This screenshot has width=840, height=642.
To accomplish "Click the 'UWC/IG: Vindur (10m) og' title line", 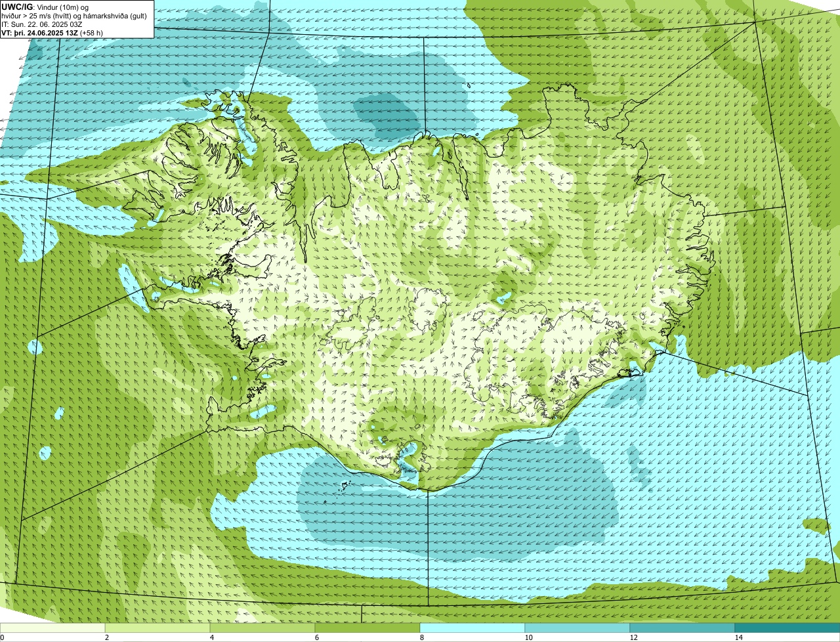I will point(45,7).
